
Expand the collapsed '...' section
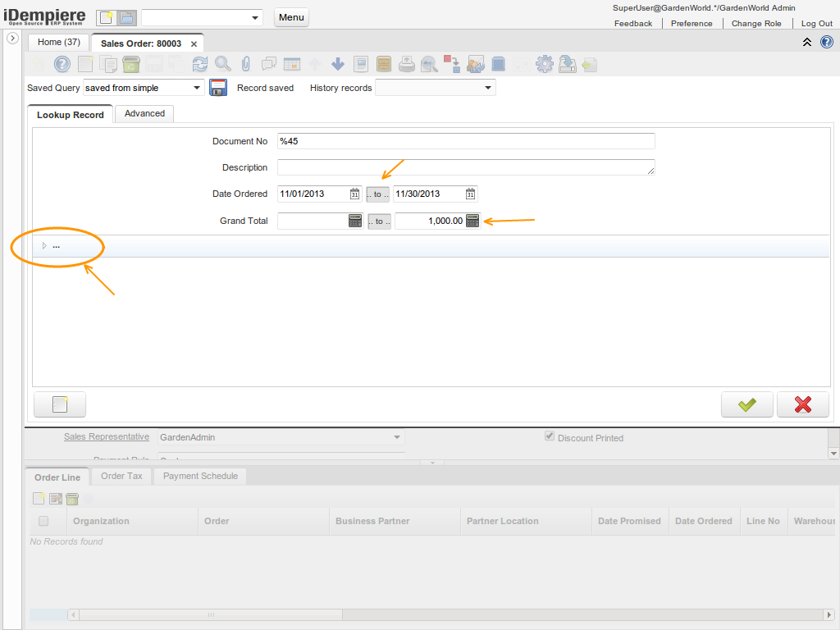tap(45, 245)
